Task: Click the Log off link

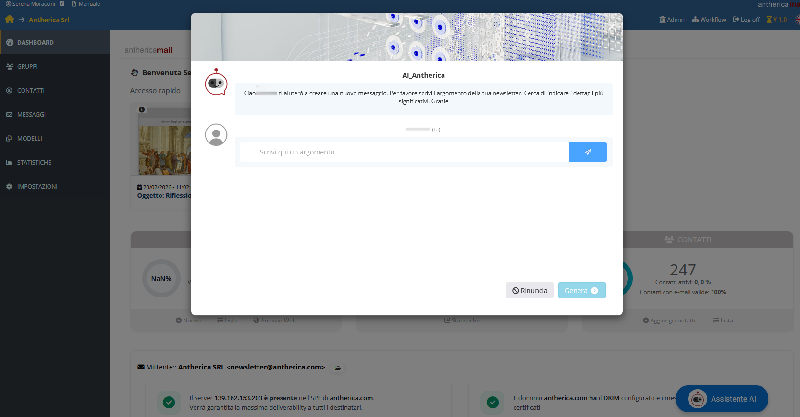Action: click(746, 19)
